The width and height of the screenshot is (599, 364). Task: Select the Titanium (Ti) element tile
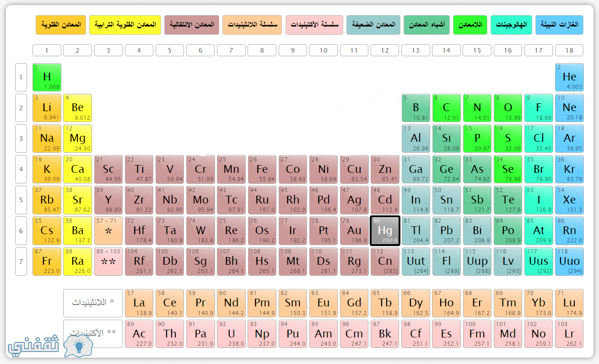coord(139,169)
